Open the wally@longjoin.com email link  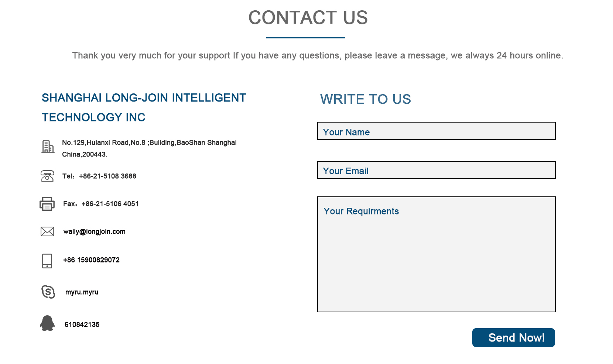click(x=94, y=231)
